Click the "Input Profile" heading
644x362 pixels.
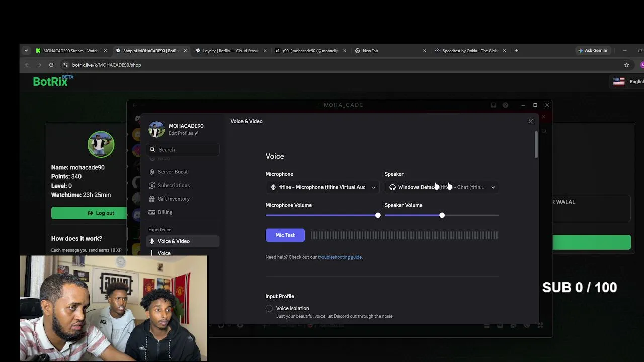point(280,296)
